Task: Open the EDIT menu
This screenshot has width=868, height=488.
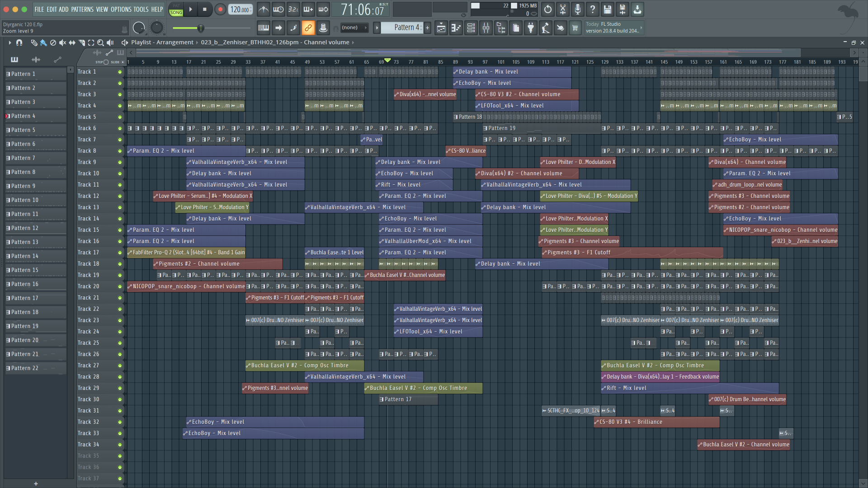Action: pos(52,9)
